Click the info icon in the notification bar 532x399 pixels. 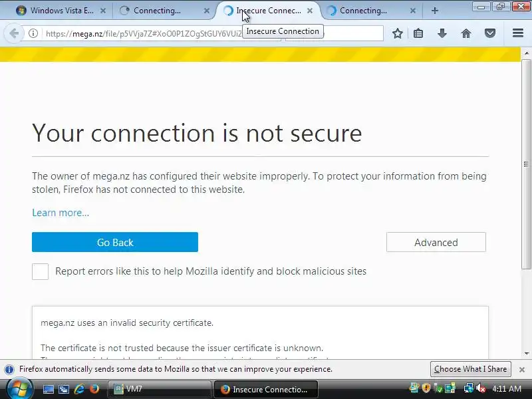[9, 369]
